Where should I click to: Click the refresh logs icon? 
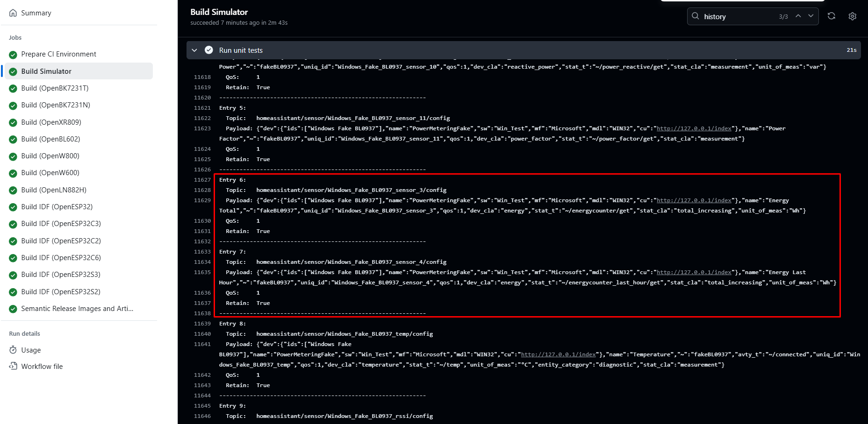[x=831, y=16]
